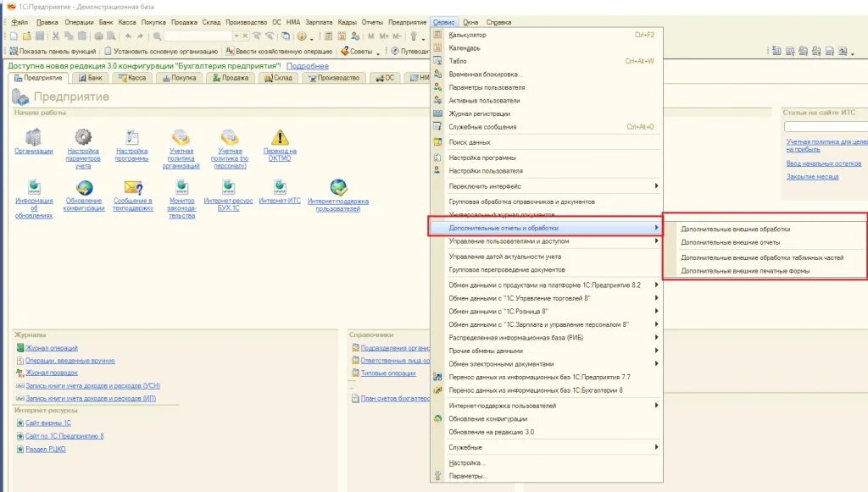This screenshot has height=492, width=868.
Task: Open the Закрытие месяца article link
Action: coord(812,177)
